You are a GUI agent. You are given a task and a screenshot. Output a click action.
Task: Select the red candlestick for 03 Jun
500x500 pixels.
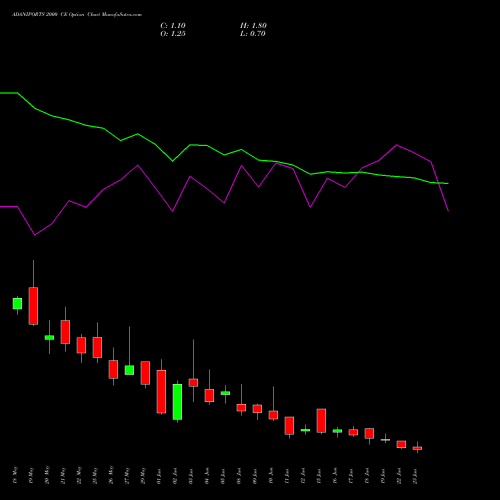193,383
